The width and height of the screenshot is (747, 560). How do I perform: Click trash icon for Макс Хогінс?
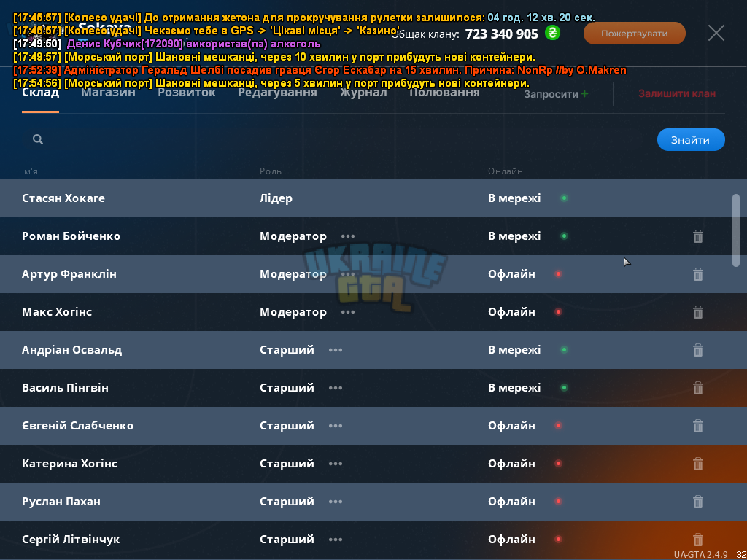697,312
